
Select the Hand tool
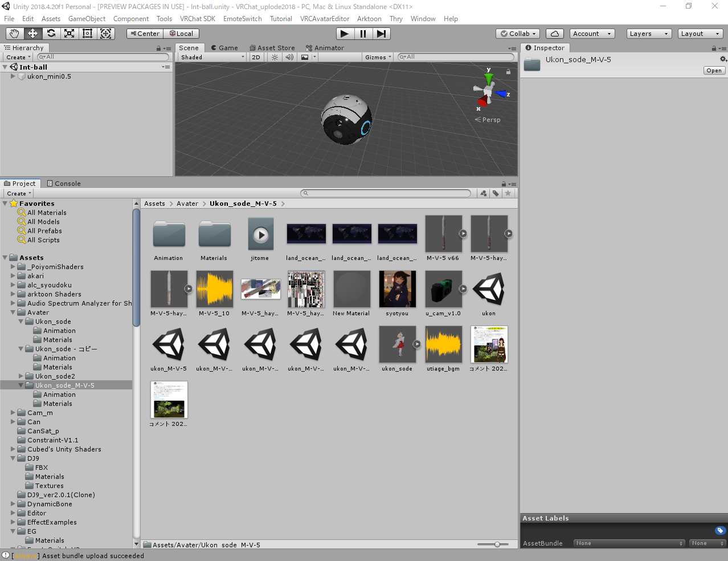coord(14,34)
